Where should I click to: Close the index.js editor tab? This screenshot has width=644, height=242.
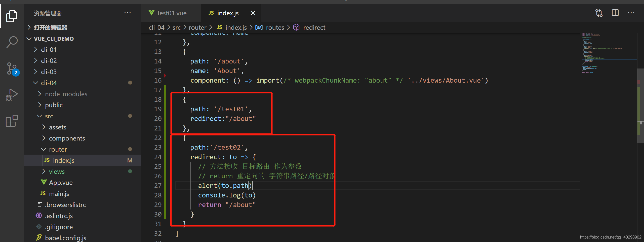[x=253, y=13]
